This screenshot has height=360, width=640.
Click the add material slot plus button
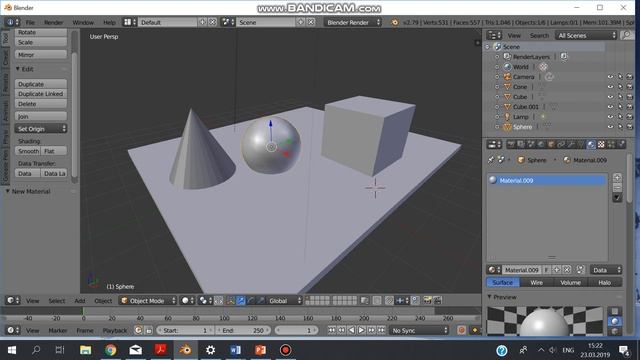click(x=617, y=178)
